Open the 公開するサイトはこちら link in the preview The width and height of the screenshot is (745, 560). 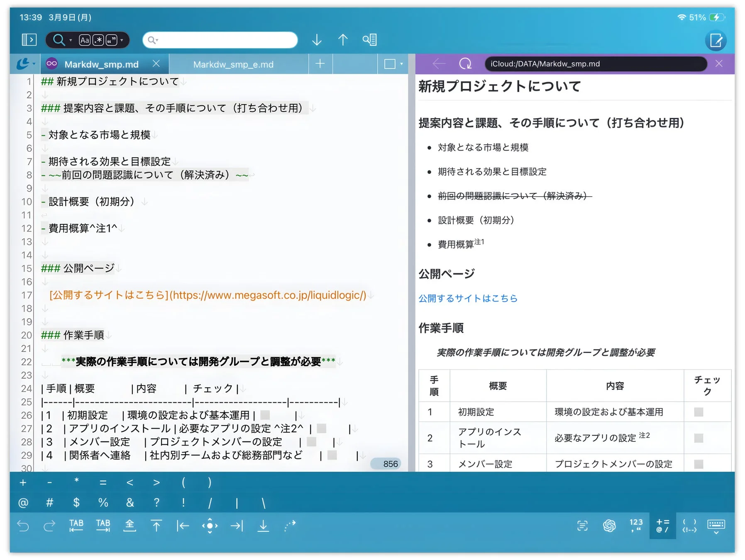468,298
